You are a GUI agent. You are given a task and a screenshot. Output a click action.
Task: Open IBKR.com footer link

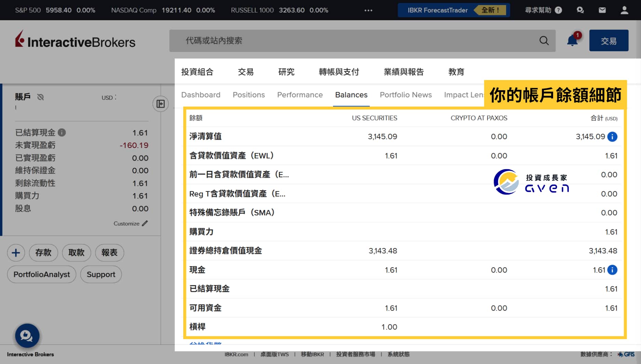coord(236,354)
